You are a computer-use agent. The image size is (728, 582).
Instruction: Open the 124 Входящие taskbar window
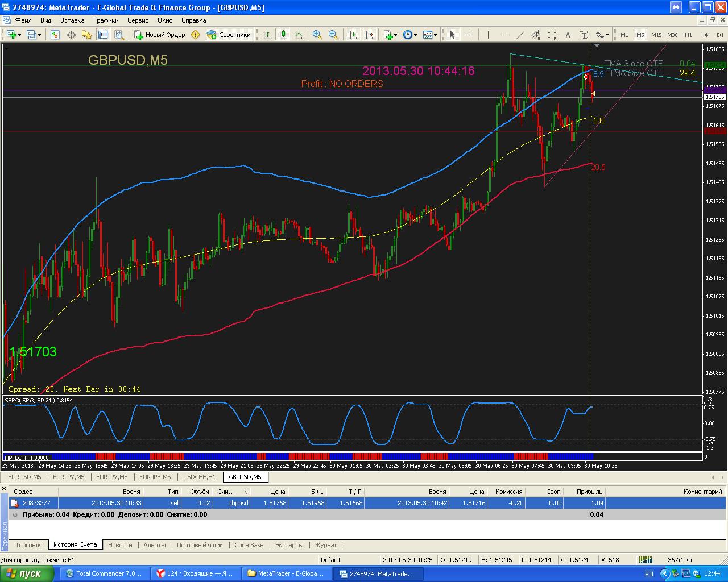195,574
